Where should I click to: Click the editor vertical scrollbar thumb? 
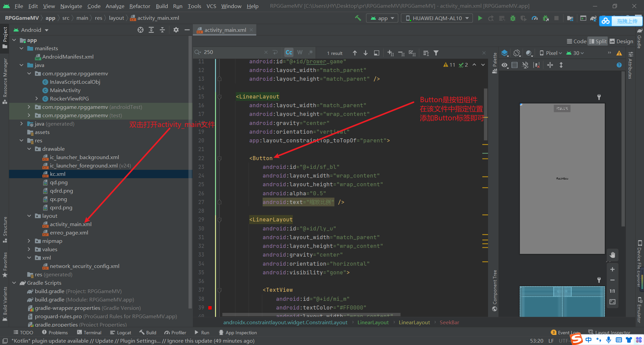coord(486,114)
